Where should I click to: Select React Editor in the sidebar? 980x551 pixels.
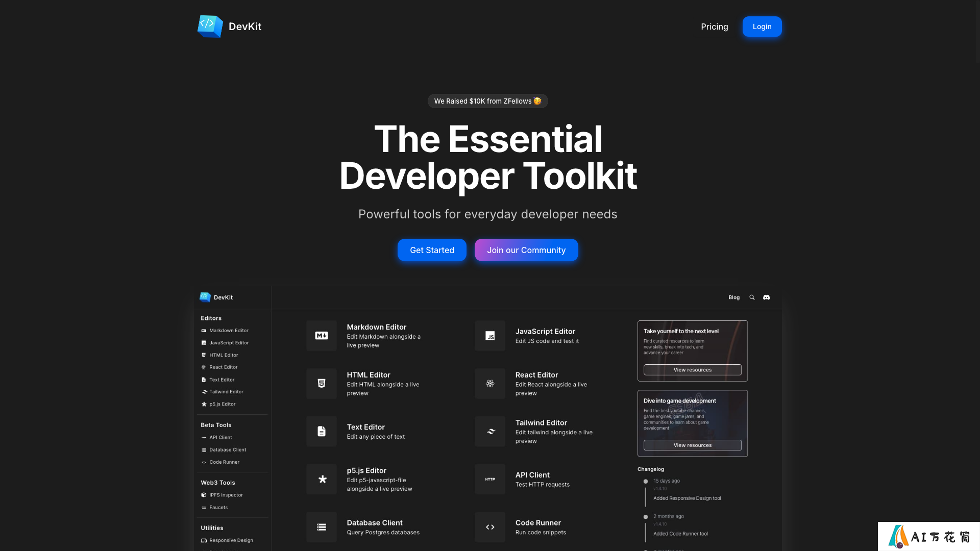click(219, 367)
